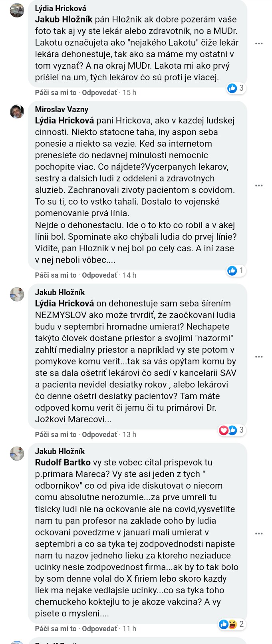Open Miroslav Vazny's profile picture
This screenshot has height=644, width=272.
point(17,111)
